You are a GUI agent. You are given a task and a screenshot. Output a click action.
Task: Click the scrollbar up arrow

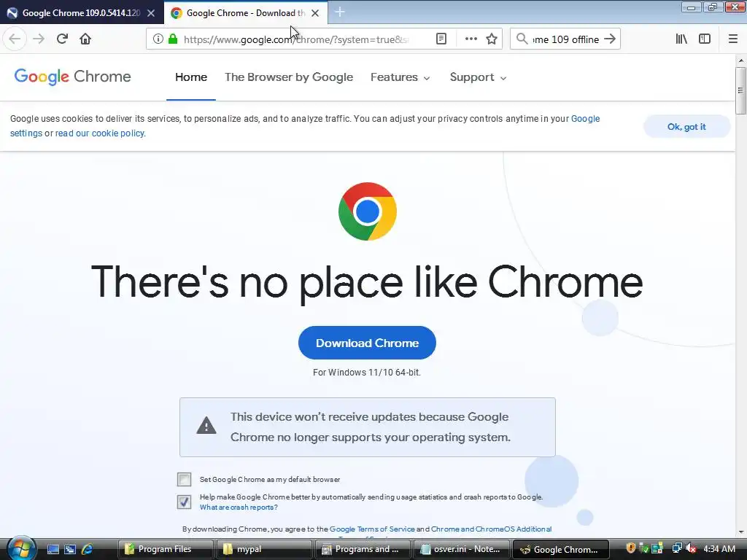741,61
